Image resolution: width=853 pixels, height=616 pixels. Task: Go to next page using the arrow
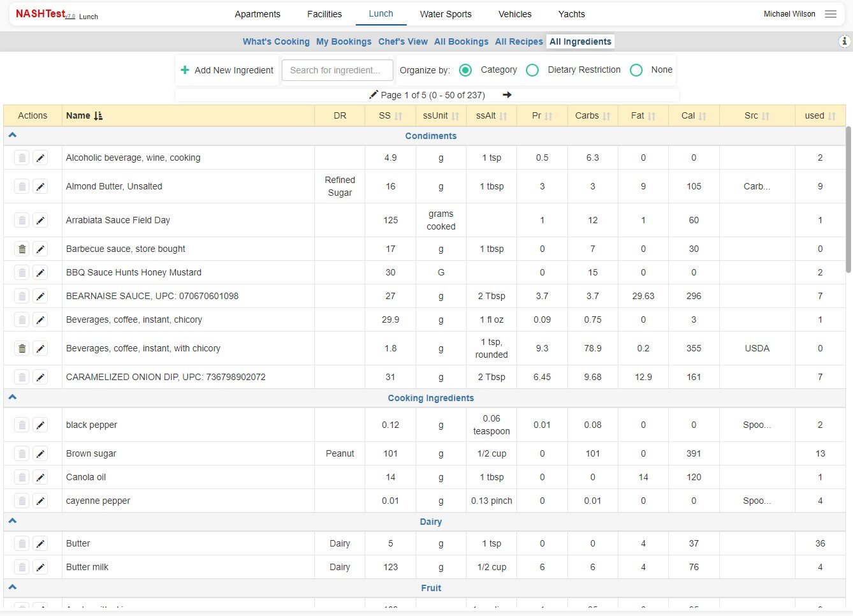coord(507,95)
